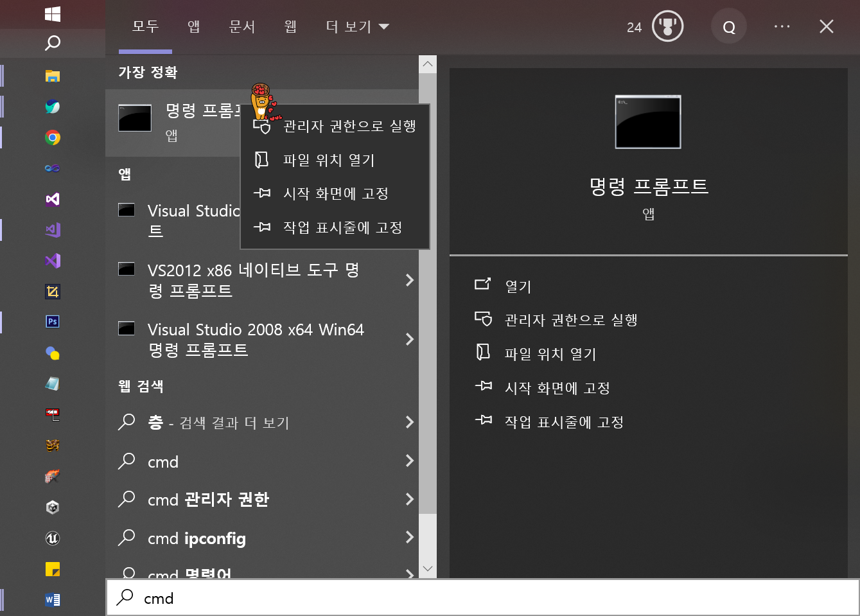Launch Unity from the taskbar
This screenshot has width=860, height=616.
[53, 507]
